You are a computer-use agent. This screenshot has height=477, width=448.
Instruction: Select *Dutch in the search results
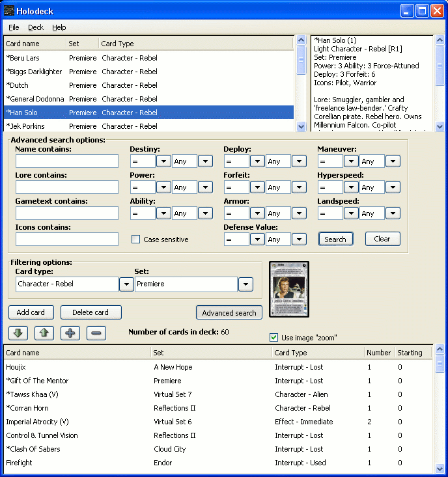pyautogui.click(x=149, y=85)
